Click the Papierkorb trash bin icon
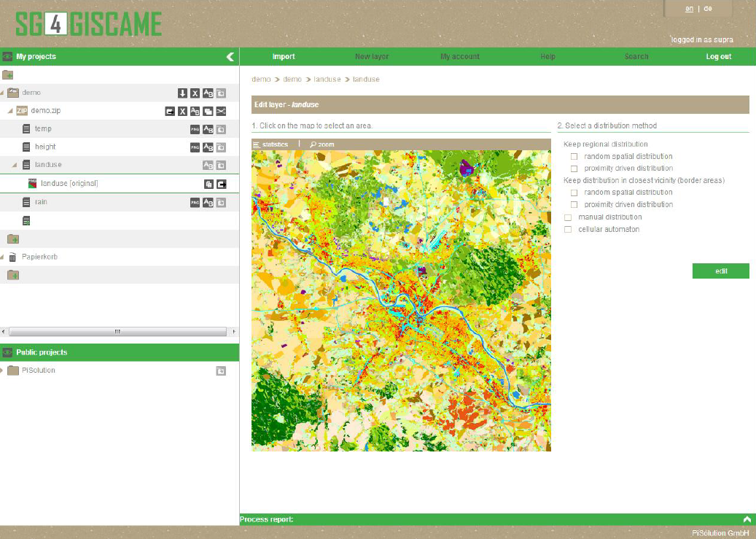The width and height of the screenshot is (756, 539). click(x=13, y=257)
